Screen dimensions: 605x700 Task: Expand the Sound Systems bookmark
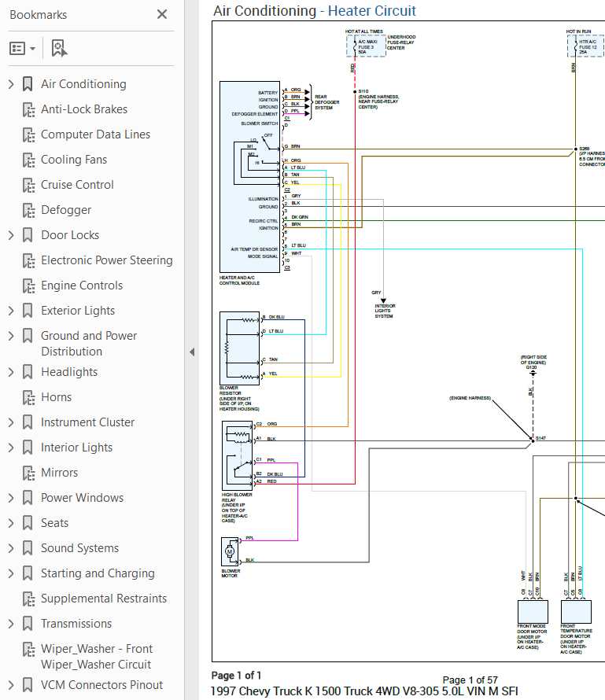pyautogui.click(x=11, y=548)
